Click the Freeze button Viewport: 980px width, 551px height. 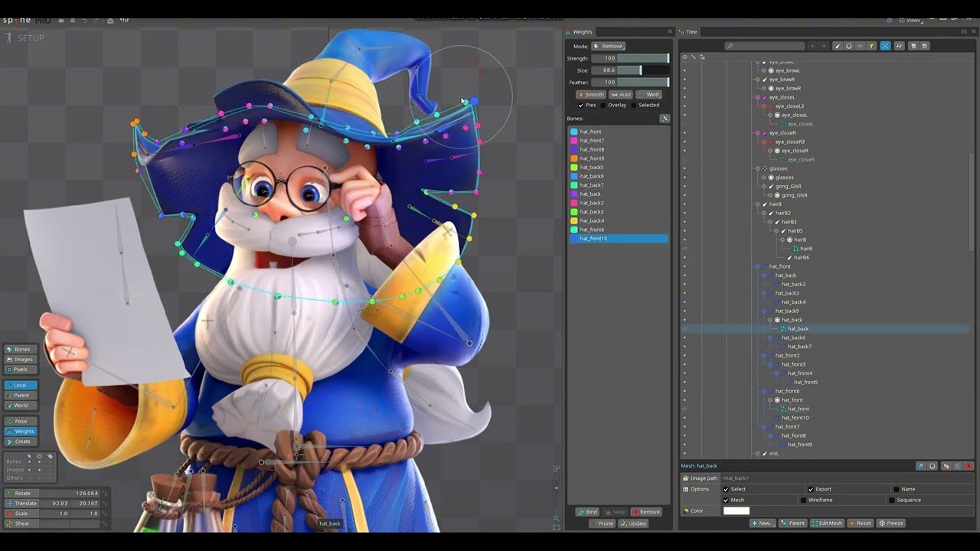point(891,523)
